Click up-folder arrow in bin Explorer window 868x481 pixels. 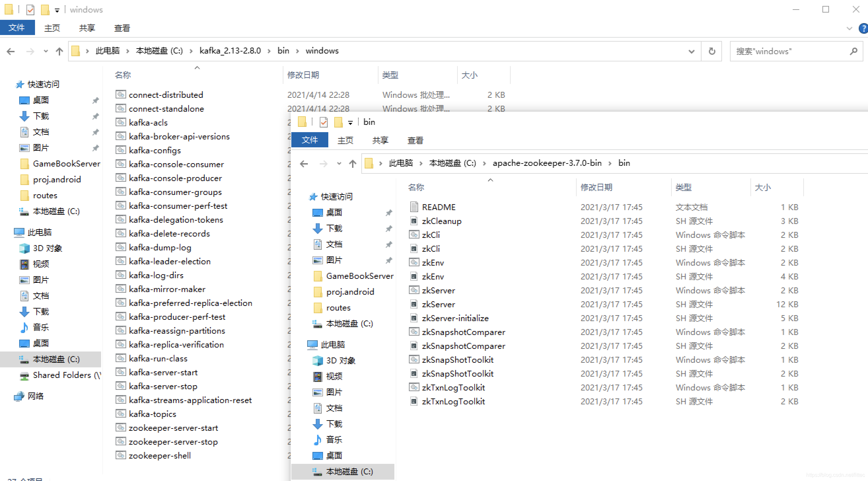pyautogui.click(x=352, y=164)
